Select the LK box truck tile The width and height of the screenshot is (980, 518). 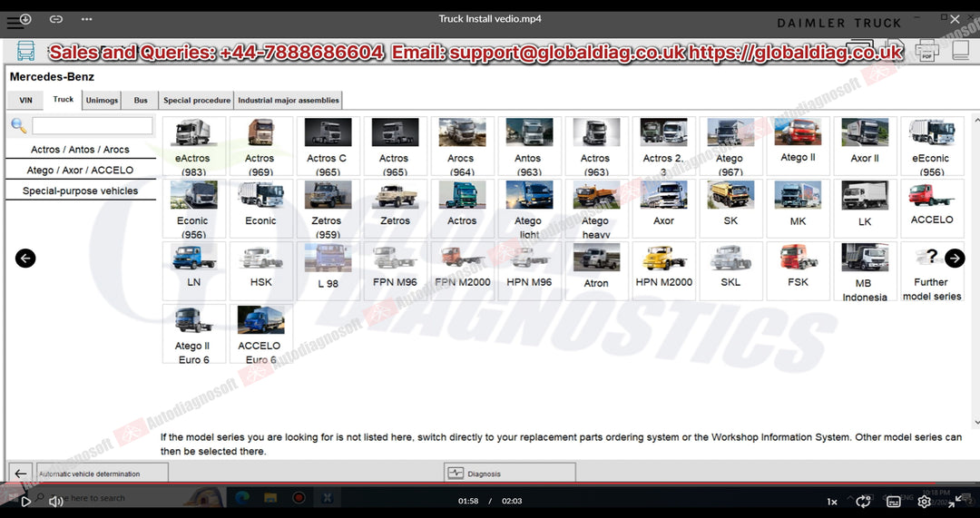[x=865, y=208]
